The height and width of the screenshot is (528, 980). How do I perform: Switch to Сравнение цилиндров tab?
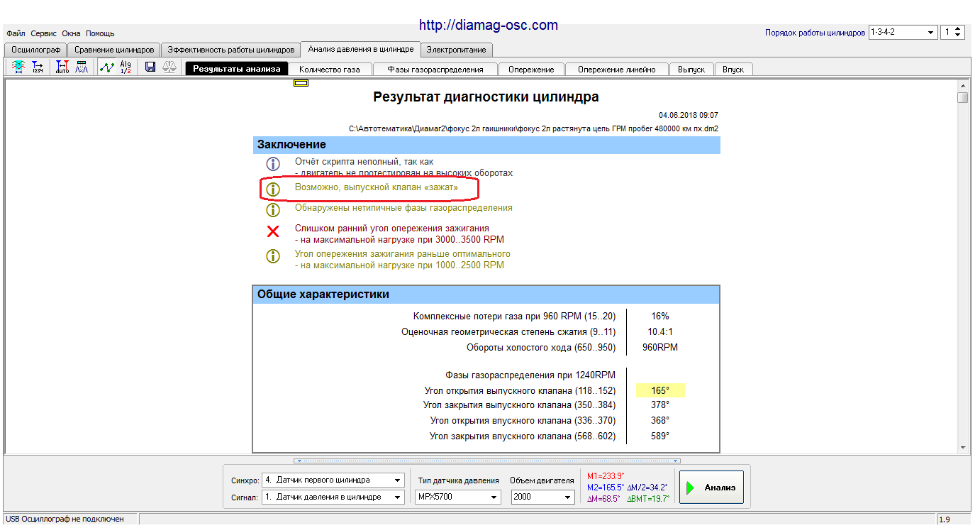114,50
